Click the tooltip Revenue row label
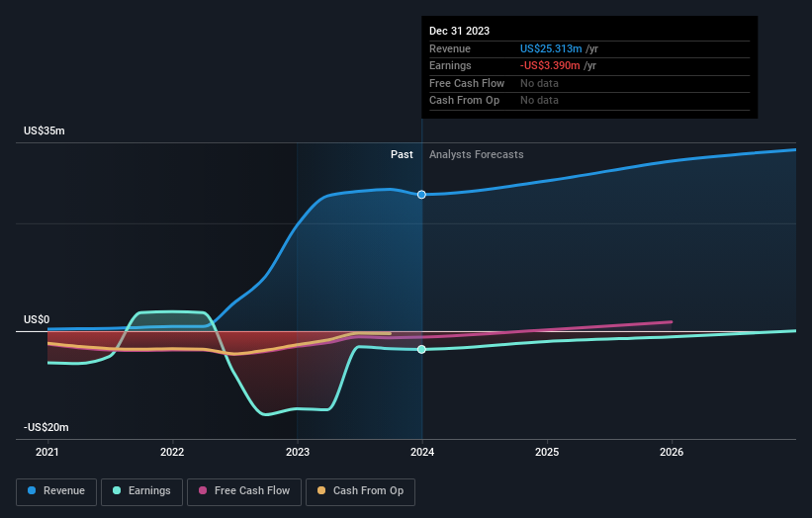The width and height of the screenshot is (812, 518). click(449, 48)
